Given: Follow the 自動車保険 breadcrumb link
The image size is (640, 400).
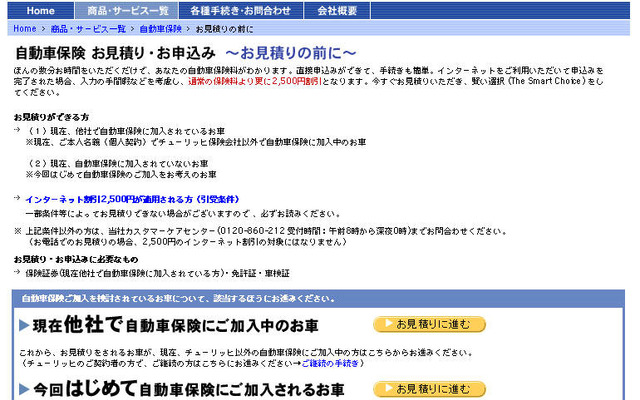Looking at the screenshot, I should pyautogui.click(x=160, y=29).
